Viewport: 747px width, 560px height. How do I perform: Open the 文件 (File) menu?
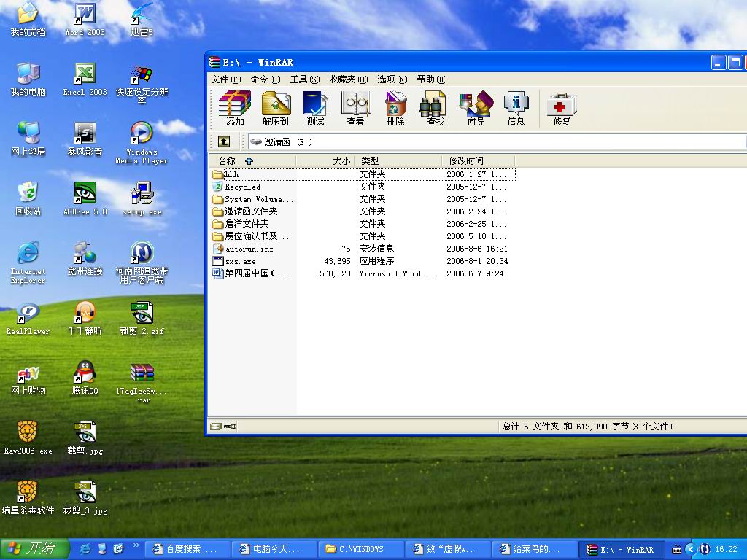(225, 79)
